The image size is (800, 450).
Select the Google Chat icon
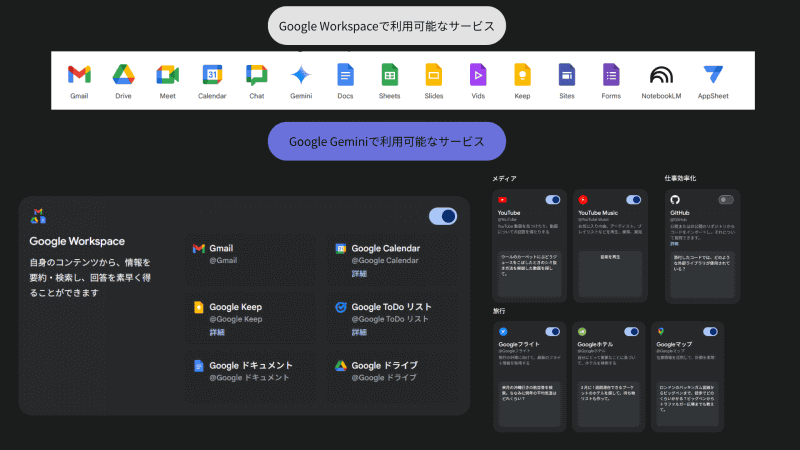[256, 75]
